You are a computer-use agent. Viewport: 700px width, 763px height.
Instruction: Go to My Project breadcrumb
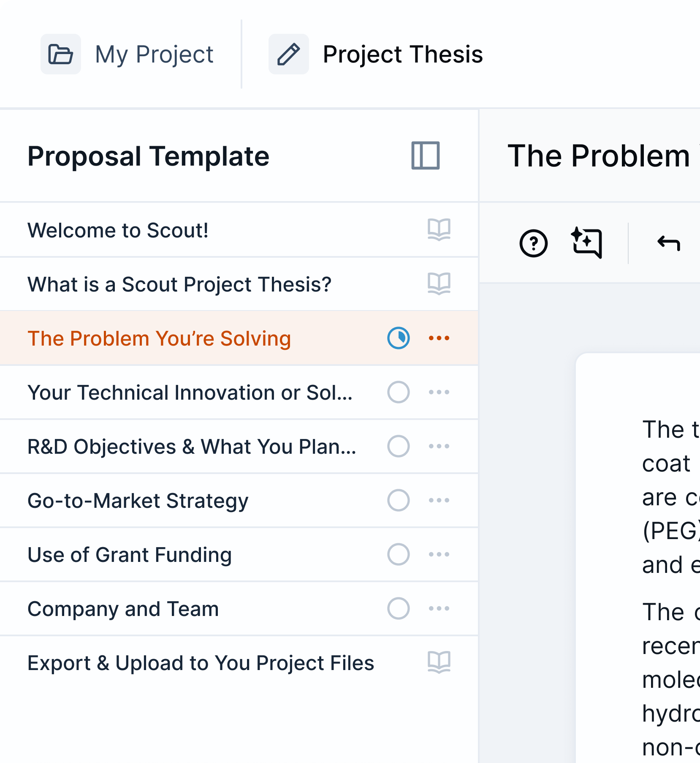(x=154, y=55)
